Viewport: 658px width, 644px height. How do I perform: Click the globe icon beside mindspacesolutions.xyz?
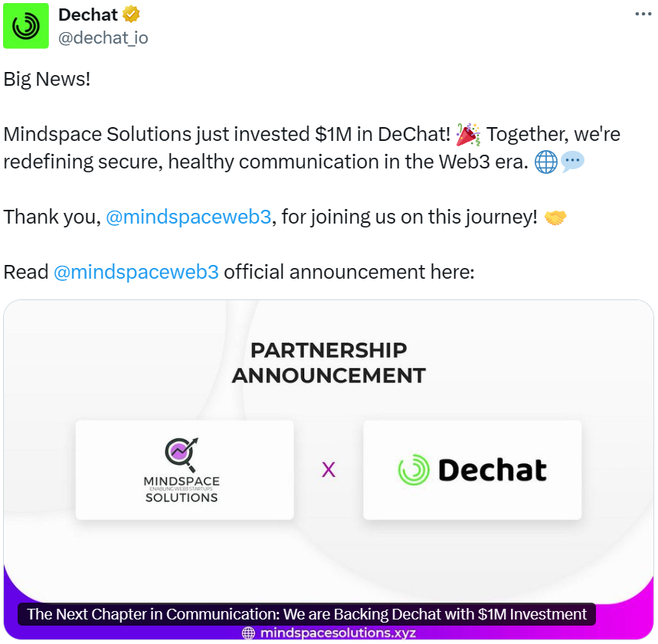tap(248, 633)
